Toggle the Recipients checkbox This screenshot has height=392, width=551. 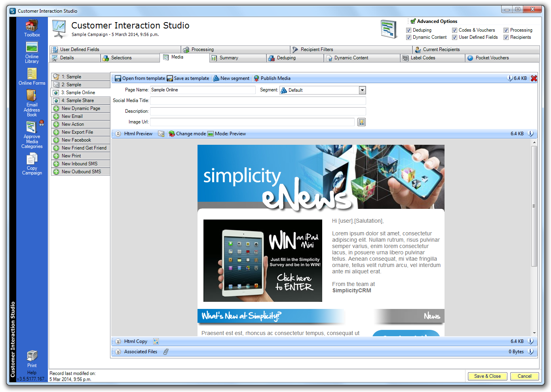[506, 38]
